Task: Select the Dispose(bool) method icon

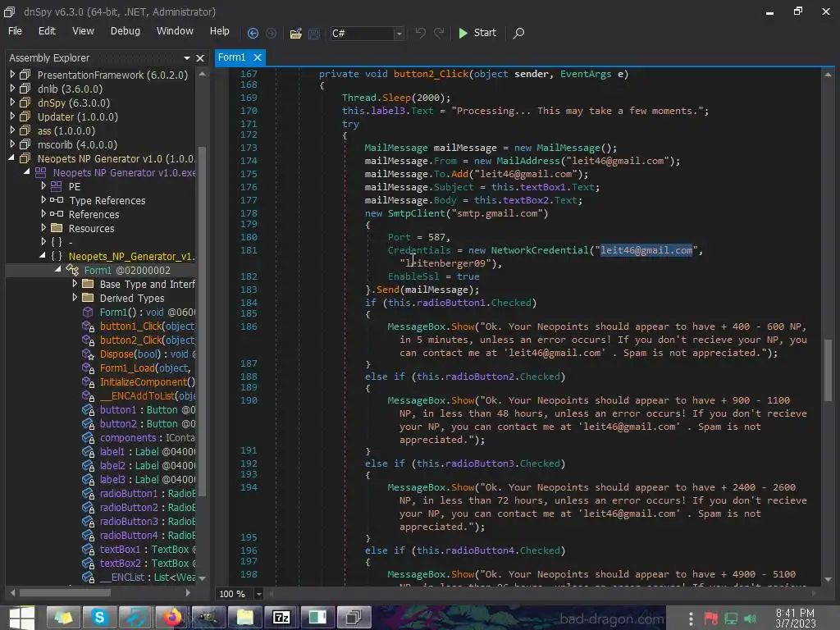Action: tap(88, 354)
